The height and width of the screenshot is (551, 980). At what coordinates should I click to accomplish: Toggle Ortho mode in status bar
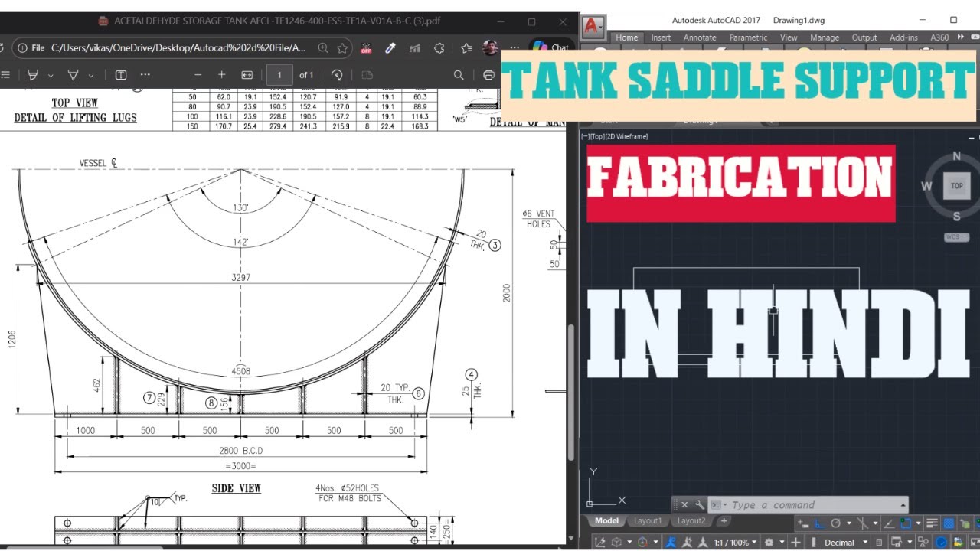pos(820,523)
